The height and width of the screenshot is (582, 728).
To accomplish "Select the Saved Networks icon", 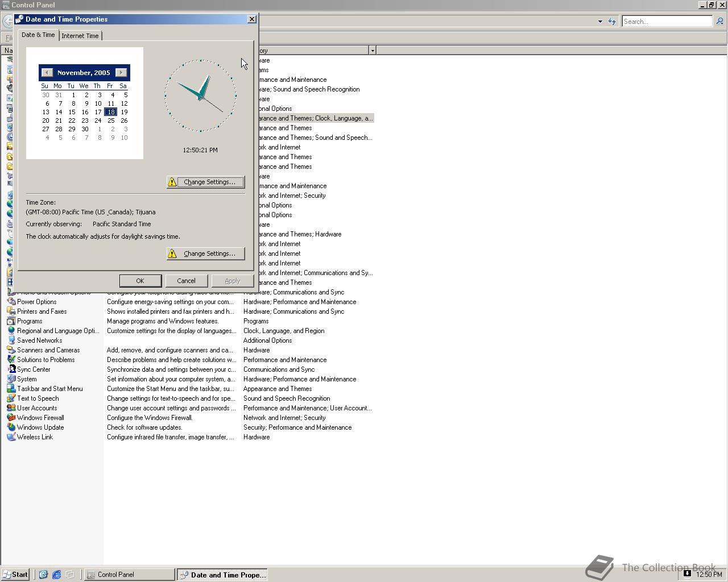I will pos(11,340).
